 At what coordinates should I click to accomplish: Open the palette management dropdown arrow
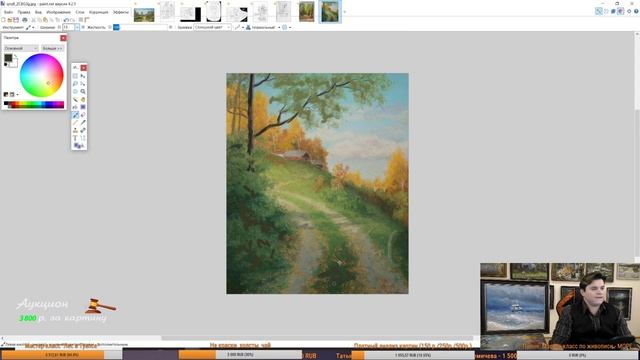pos(18,95)
